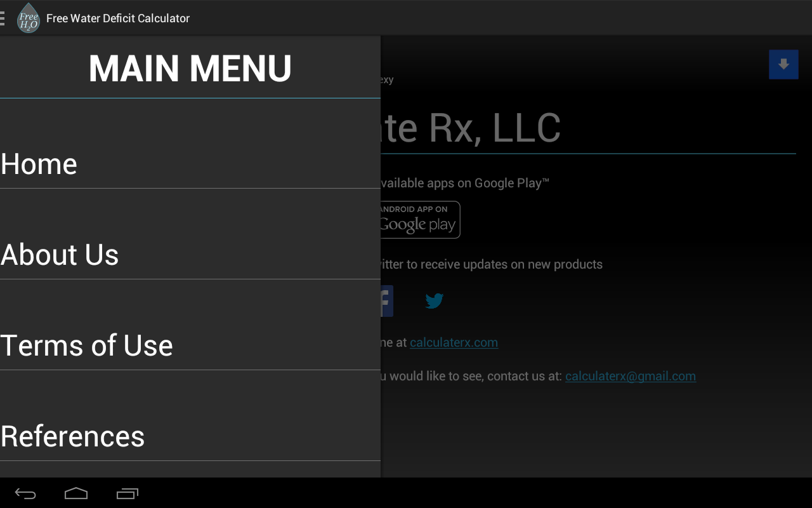
Task: Tap the Free H2O water drop app icon
Action: tap(29, 18)
